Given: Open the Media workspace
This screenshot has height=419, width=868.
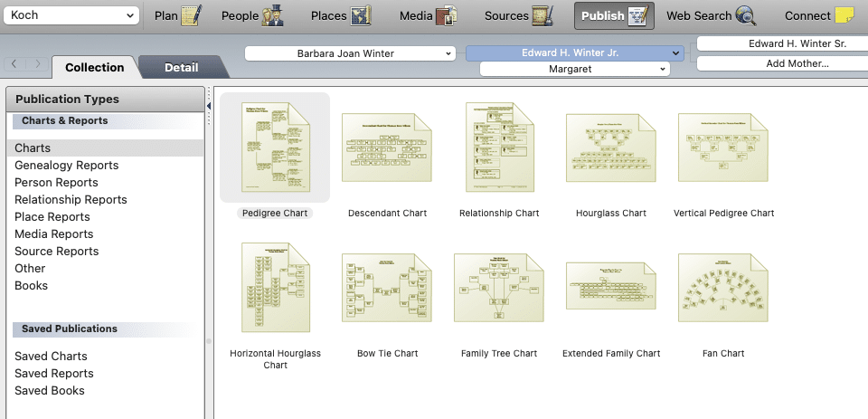Looking at the screenshot, I should click(446, 15).
